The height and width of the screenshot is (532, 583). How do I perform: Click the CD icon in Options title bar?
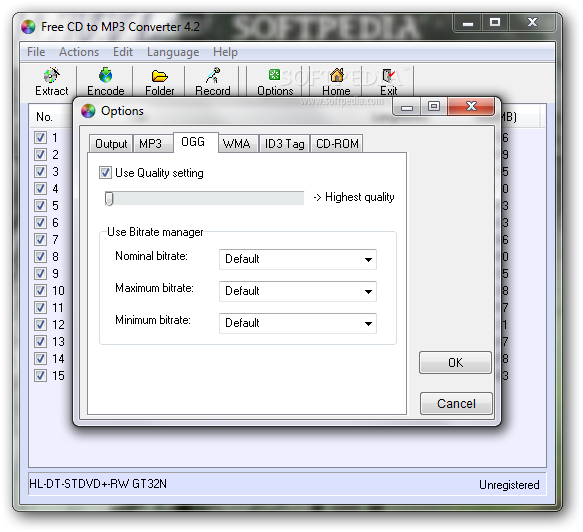point(88,111)
